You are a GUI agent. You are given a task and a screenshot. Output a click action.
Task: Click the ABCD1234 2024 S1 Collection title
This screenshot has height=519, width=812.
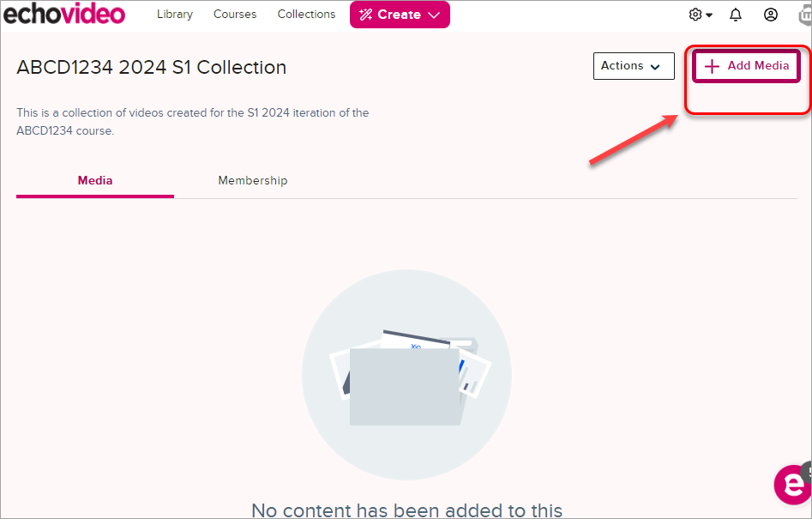(152, 67)
